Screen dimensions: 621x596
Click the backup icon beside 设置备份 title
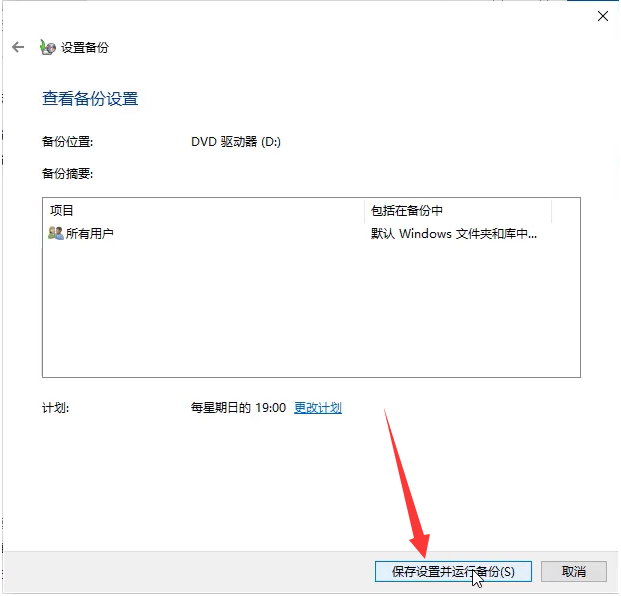pyautogui.click(x=47, y=47)
